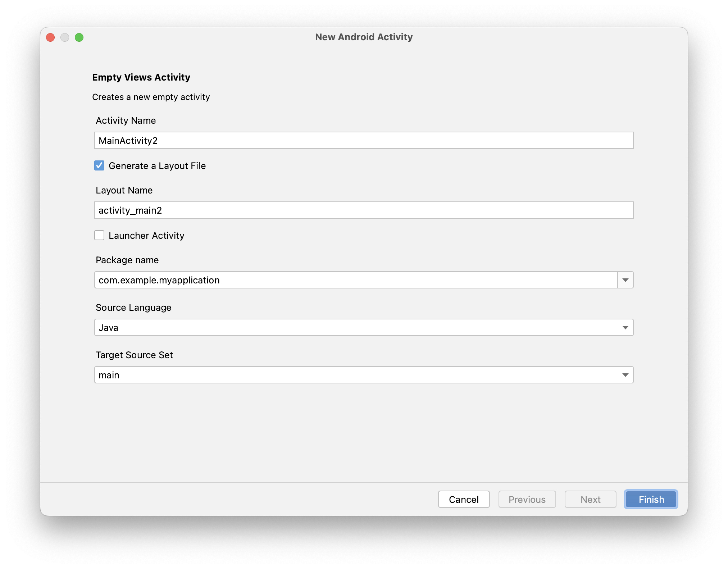
Task: Uncheck Generate a Layout File checkbox
Action: coord(99,165)
